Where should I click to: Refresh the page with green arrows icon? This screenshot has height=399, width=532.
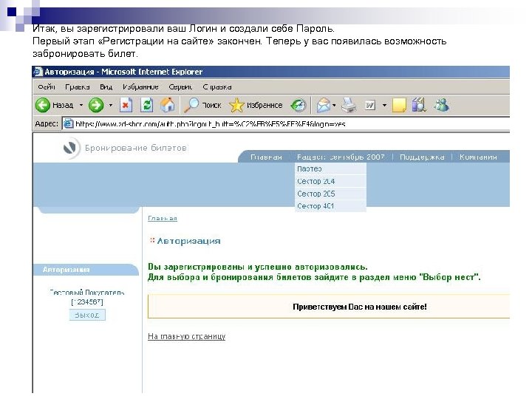[x=147, y=105]
